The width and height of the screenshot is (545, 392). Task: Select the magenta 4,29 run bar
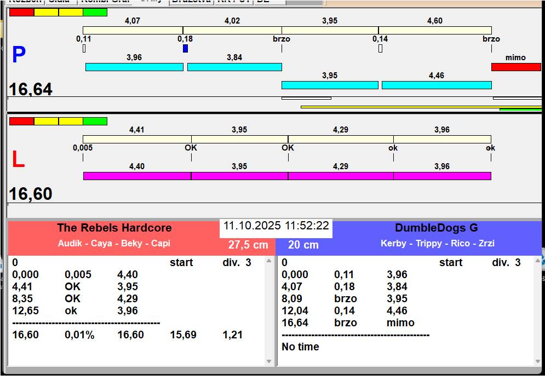[340, 176]
